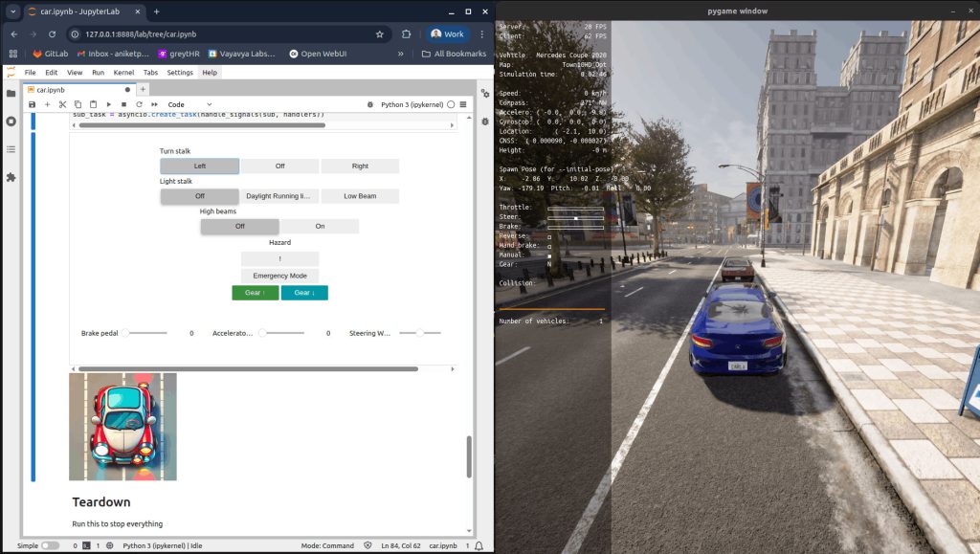The height and width of the screenshot is (554, 980).
Task: Open the extension manager in the sidebar
Action: (x=11, y=178)
